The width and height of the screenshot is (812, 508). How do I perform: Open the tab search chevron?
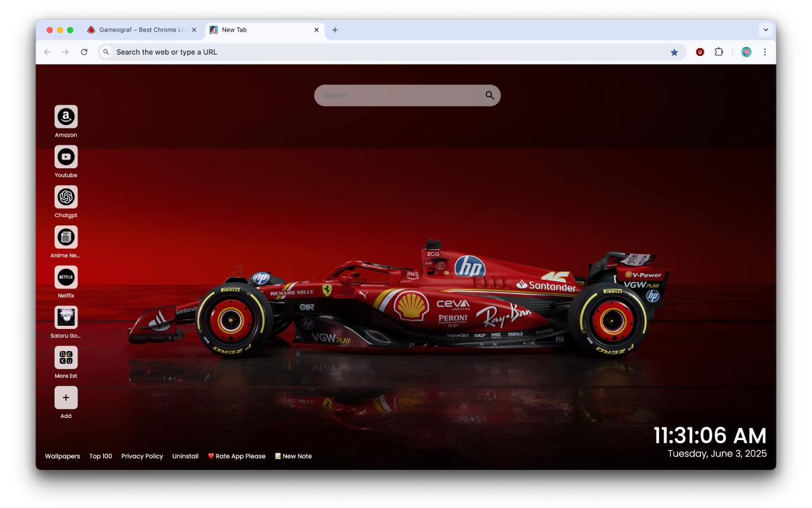tap(766, 29)
